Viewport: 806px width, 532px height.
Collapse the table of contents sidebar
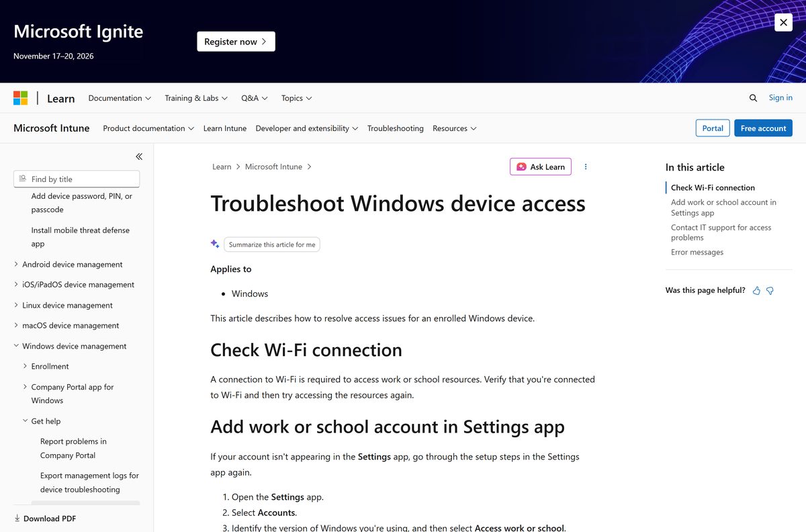click(139, 157)
